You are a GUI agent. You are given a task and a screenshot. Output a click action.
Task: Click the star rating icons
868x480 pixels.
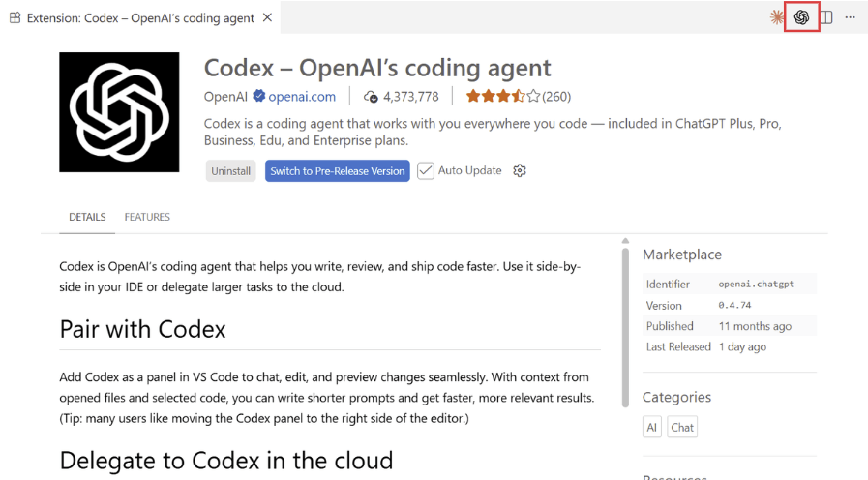502,97
